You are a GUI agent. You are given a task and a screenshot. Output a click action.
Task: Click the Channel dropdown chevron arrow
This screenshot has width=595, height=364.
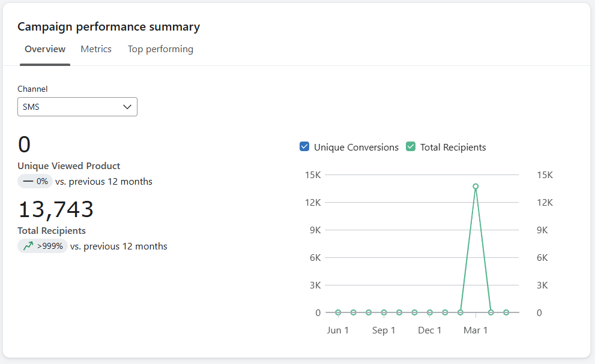click(x=127, y=107)
